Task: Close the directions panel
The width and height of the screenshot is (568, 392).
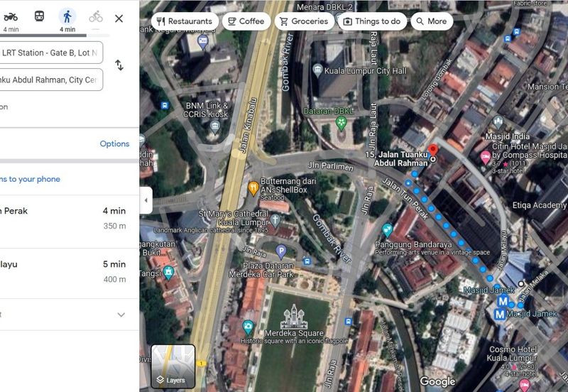Action: (119, 18)
